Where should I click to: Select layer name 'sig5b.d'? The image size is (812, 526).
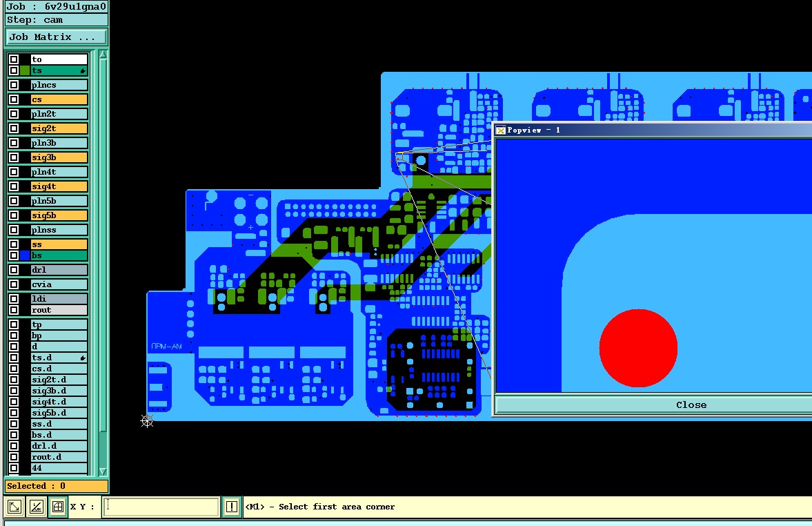click(x=59, y=413)
